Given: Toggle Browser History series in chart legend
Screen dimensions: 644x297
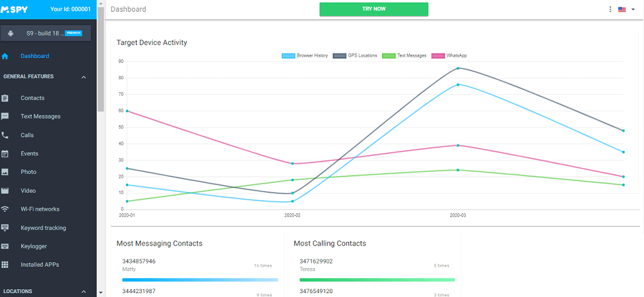Looking at the screenshot, I should tap(305, 56).
